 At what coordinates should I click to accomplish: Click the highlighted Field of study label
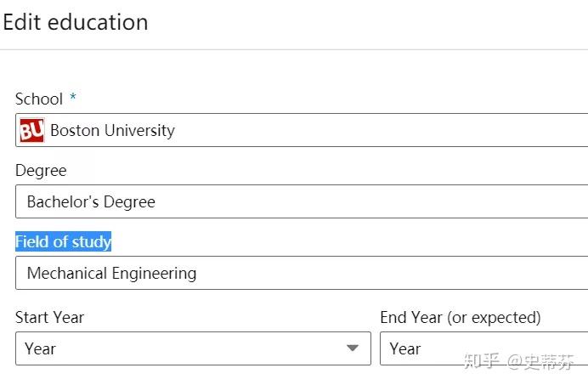pyautogui.click(x=64, y=241)
